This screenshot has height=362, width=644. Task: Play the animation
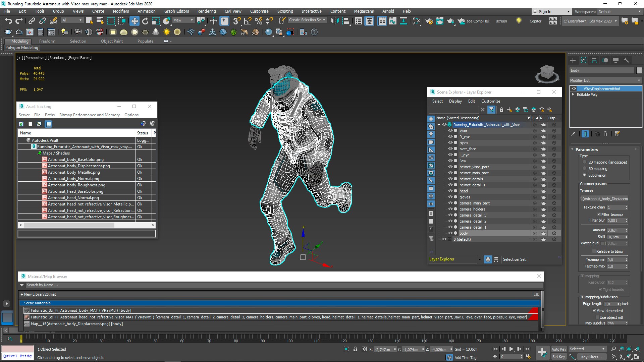511,349
